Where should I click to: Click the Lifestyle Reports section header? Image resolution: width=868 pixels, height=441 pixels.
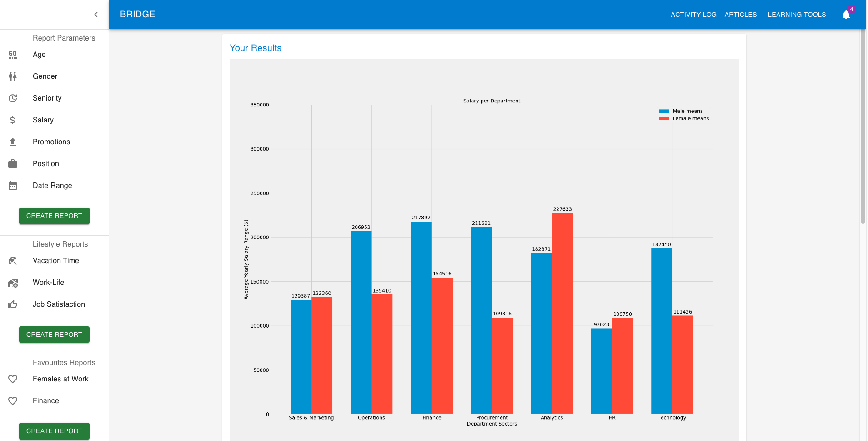click(x=60, y=244)
